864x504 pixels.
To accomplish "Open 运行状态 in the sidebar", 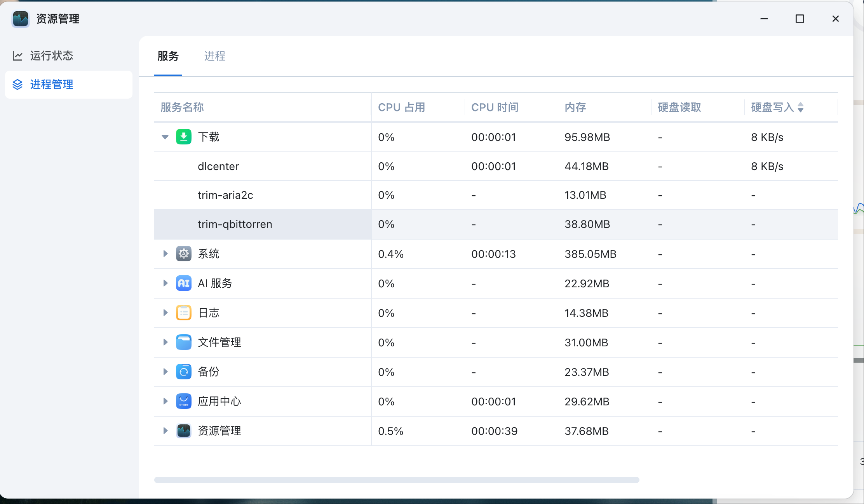I will [51, 56].
